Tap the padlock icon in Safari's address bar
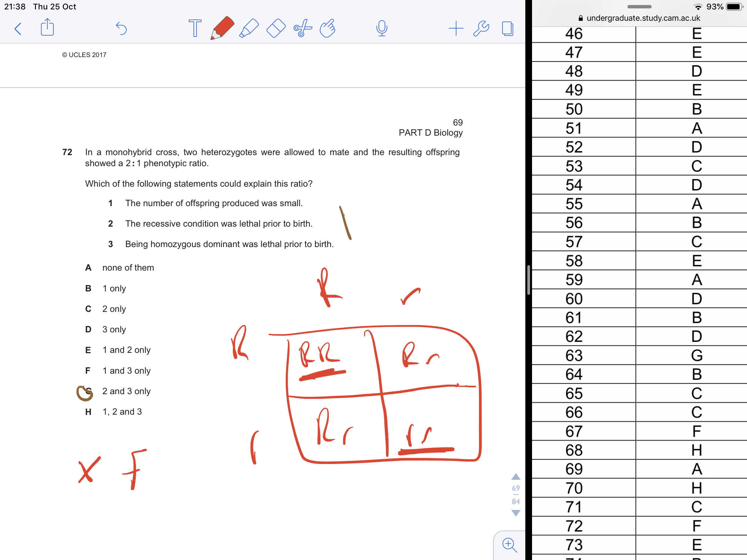The width and height of the screenshot is (747, 560). tap(581, 18)
